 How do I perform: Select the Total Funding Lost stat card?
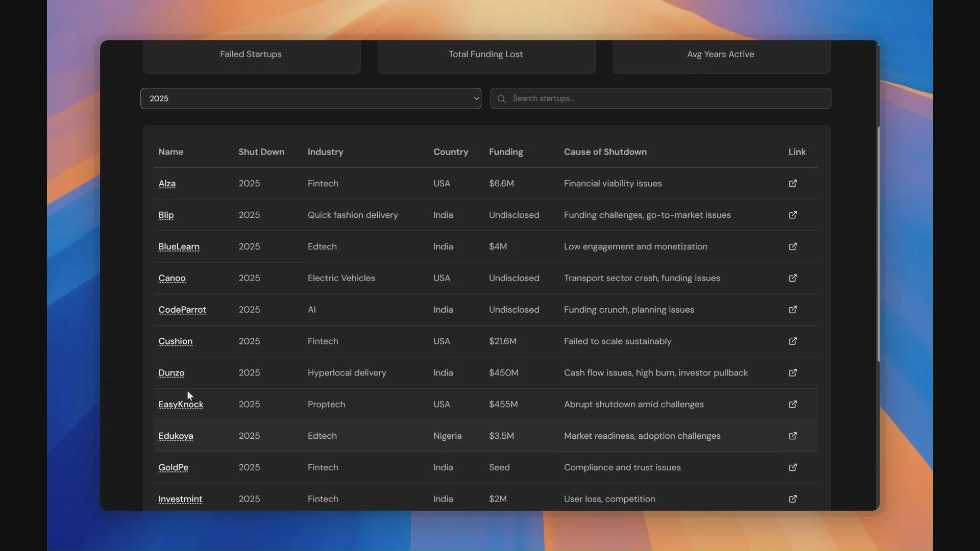[485, 55]
